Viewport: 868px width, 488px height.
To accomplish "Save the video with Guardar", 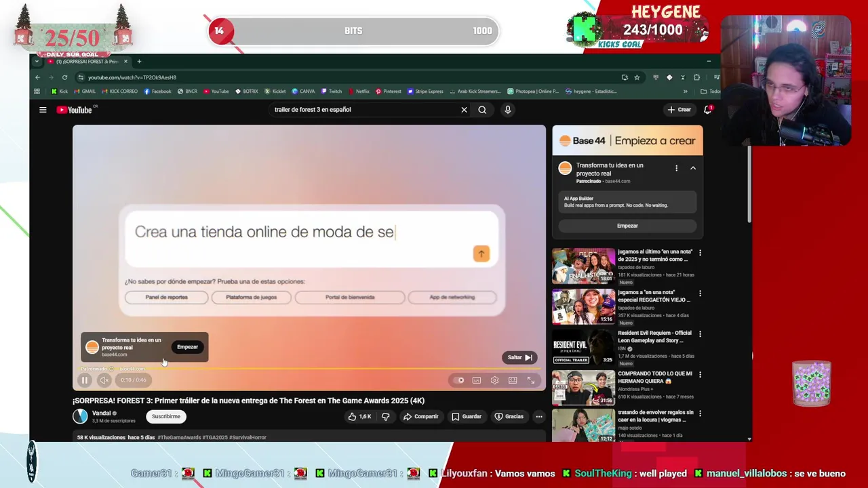I will (467, 416).
